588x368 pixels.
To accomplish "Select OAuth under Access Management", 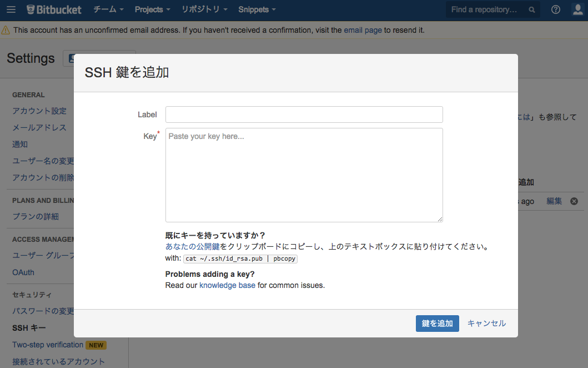I will point(23,272).
